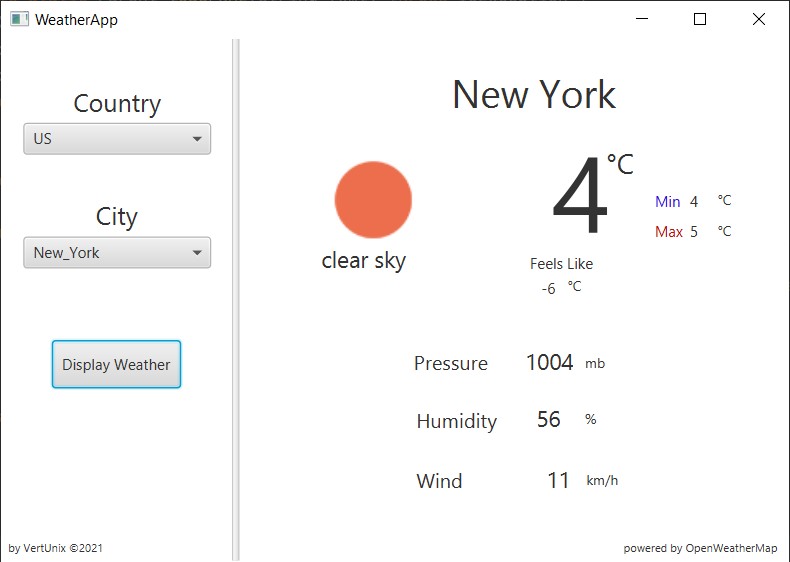Click the powered by OpenWeatherMap text

[x=700, y=548]
